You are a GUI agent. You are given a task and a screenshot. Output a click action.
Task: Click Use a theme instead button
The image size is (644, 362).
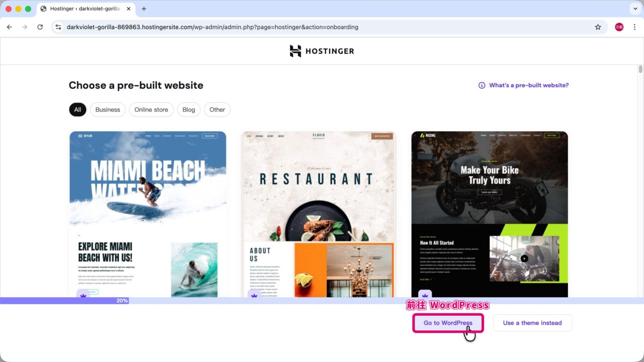(x=532, y=323)
